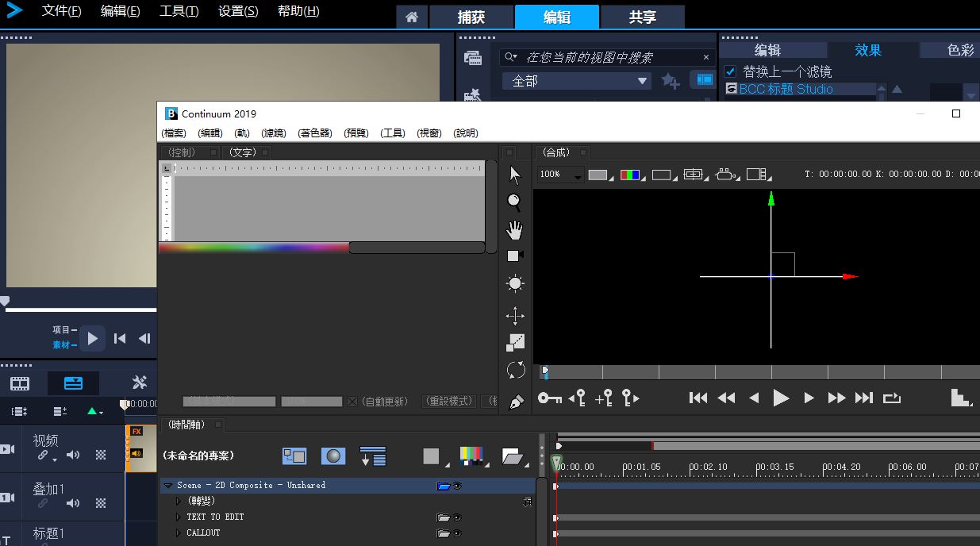
Task: Mute the 视频 track audio
Action: [x=73, y=455]
